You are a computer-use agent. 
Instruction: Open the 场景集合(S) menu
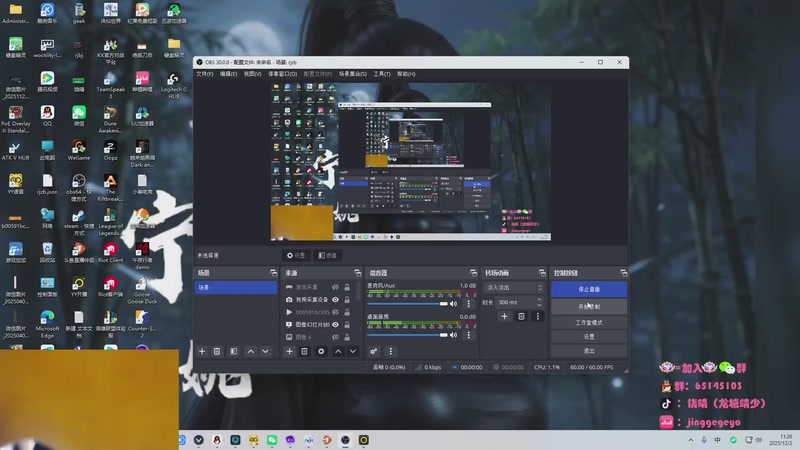click(x=353, y=74)
